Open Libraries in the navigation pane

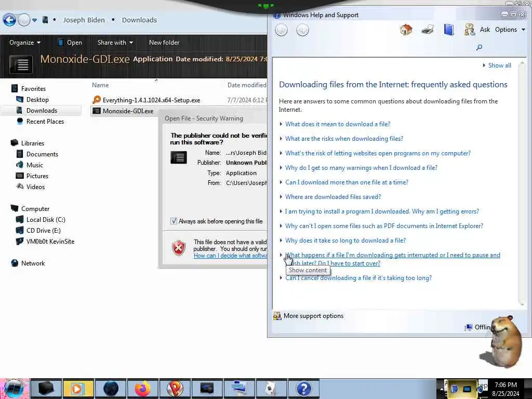click(x=33, y=143)
